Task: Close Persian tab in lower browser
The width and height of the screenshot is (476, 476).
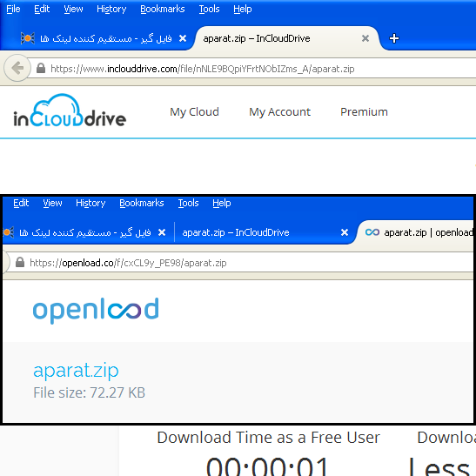Action: click(162, 232)
